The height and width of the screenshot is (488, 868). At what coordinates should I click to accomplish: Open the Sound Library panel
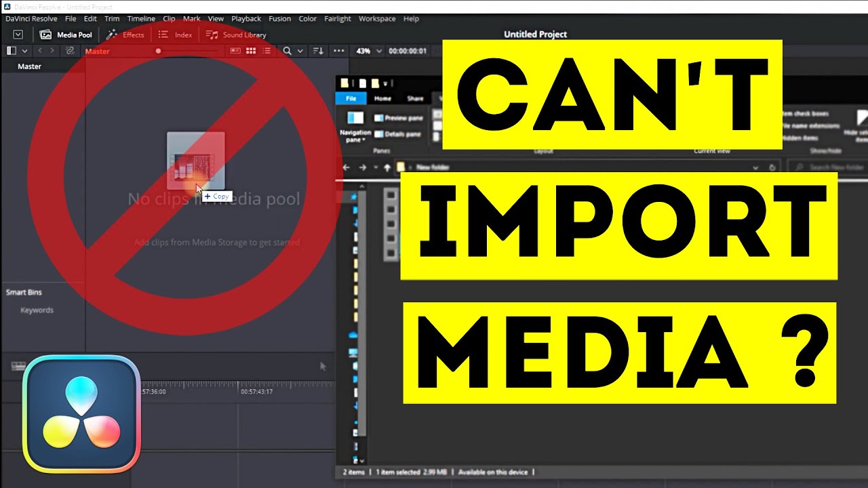coord(237,35)
